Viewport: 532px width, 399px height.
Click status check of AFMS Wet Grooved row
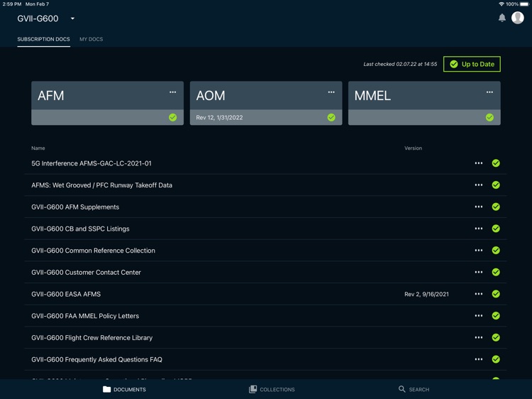coord(496,185)
